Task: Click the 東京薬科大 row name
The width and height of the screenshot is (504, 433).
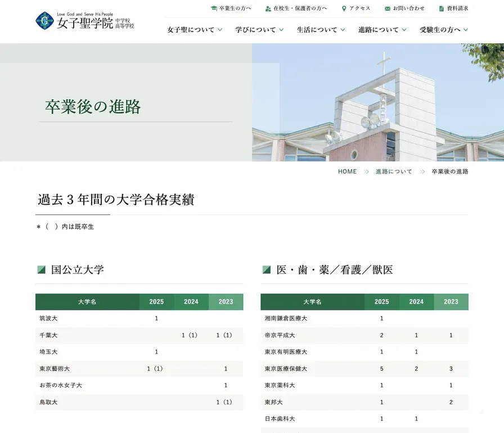Action: click(280, 385)
